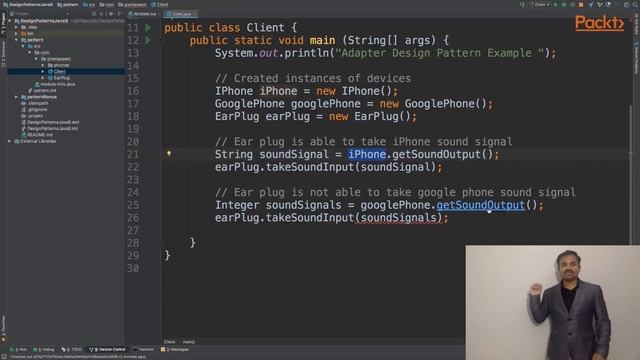The image size is (640, 360).
Task: Click the getSoundOutput link on line 25
Action: pyautogui.click(x=480, y=205)
